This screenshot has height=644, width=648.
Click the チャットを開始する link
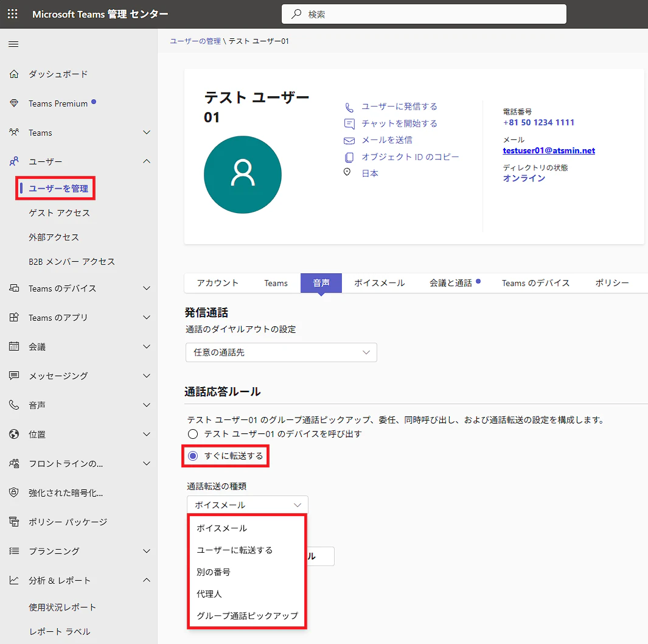[399, 123]
